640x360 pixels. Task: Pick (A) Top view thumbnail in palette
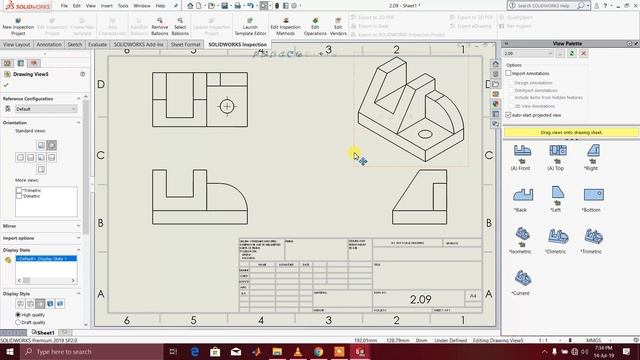click(x=558, y=151)
